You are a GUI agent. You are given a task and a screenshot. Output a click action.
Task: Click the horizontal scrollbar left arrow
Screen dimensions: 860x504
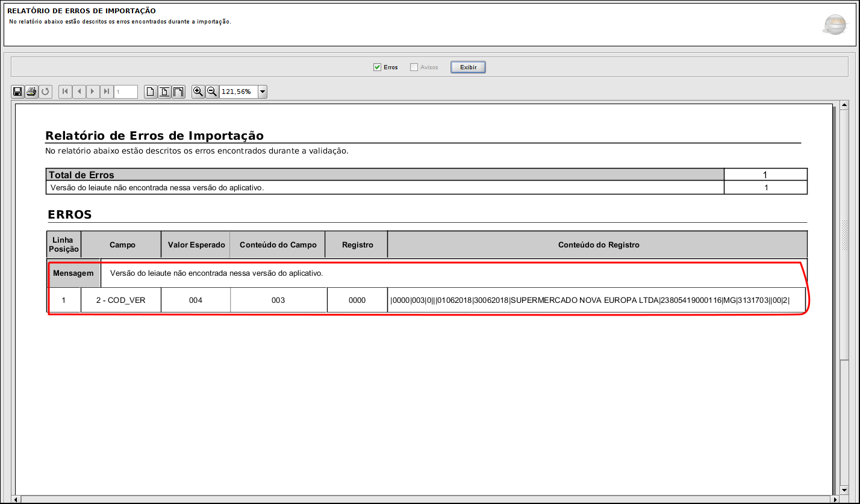[x=16, y=499]
